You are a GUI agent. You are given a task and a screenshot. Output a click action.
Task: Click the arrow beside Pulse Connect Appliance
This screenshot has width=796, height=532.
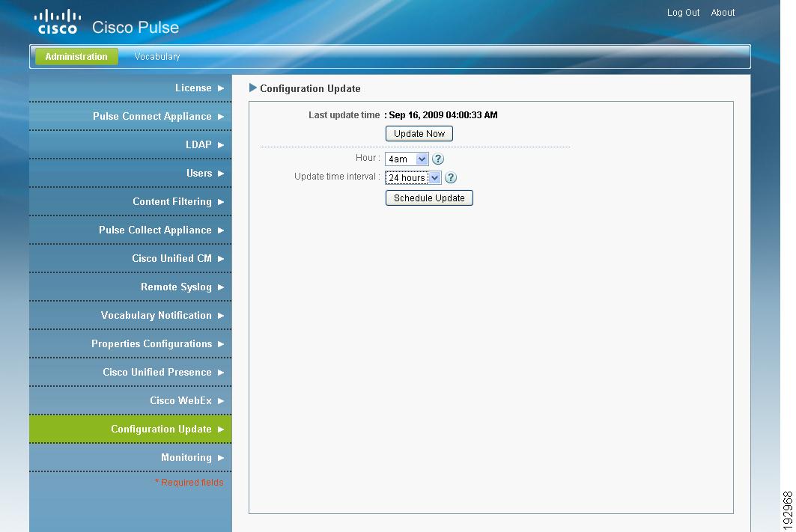pos(221,116)
